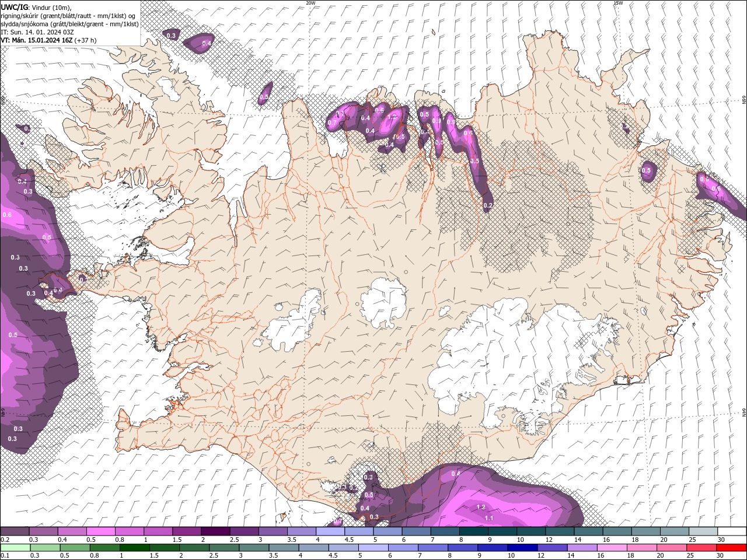The height and width of the screenshot is (560, 747).
Task: Click the dark teal swatch between 8 and 9 in the upper legend row
Action: coord(474,531)
